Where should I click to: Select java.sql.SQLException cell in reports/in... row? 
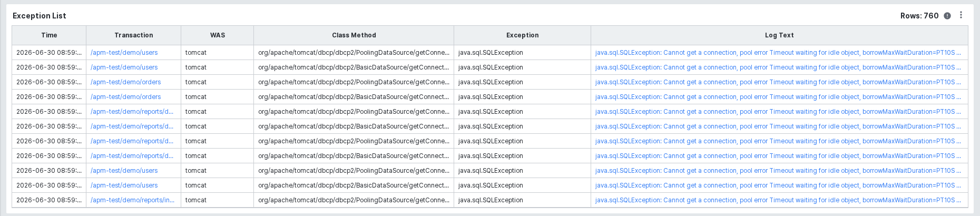point(523,200)
